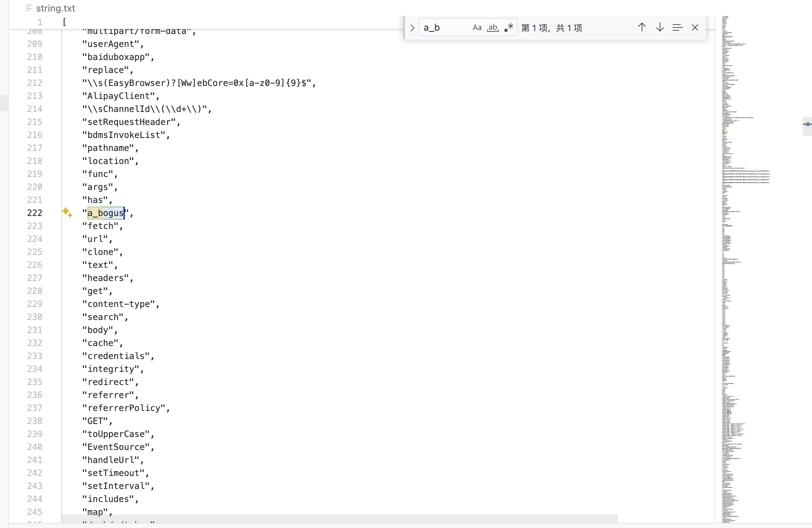Viewport: 812px width, 528px height.
Task: Toggle Match Case option in find widget
Action: click(477, 28)
